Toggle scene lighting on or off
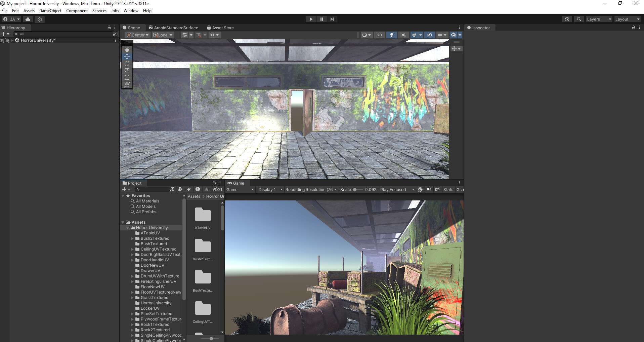The width and height of the screenshot is (644, 342). click(x=392, y=35)
